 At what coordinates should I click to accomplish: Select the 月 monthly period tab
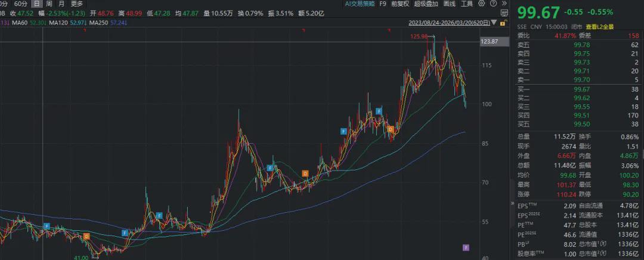61,4
